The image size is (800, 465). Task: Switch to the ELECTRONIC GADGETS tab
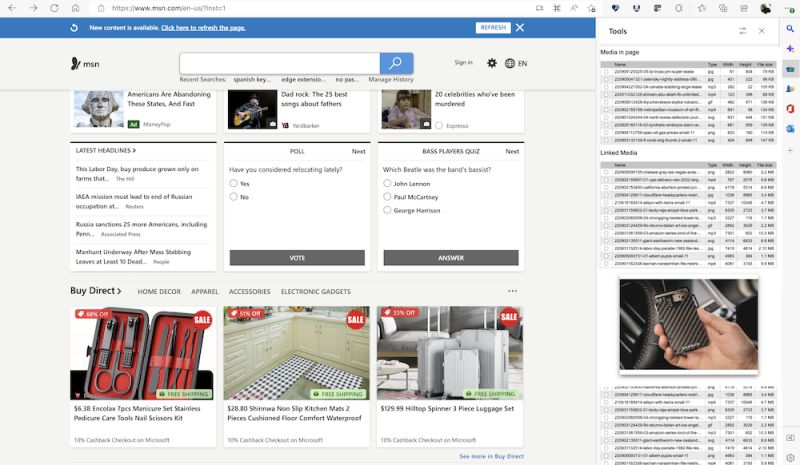[315, 291]
